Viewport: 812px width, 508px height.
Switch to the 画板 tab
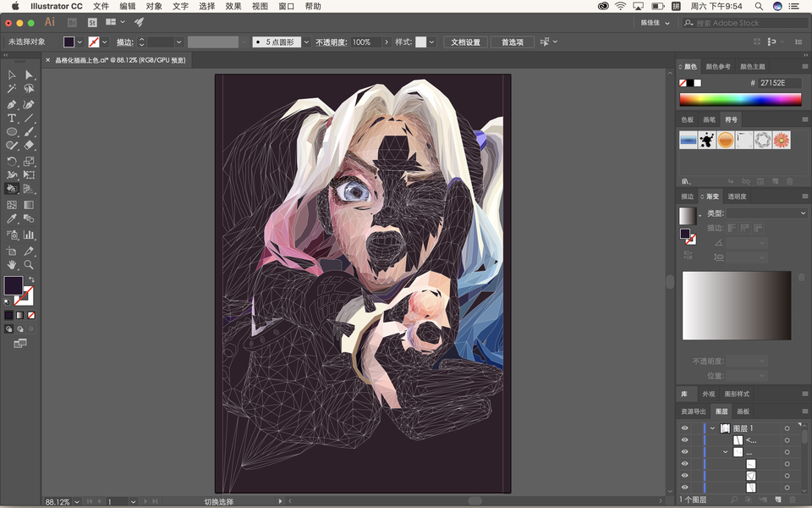[x=743, y=411]
